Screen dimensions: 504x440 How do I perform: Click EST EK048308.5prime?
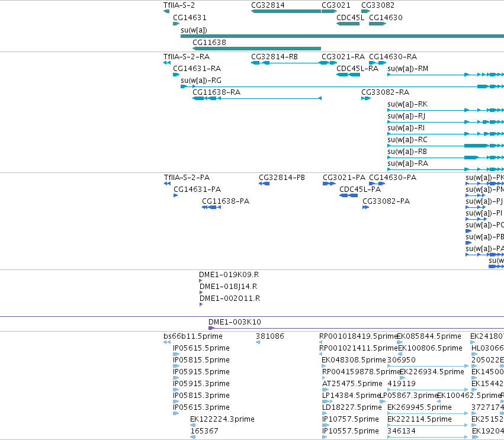coord(354,360)
